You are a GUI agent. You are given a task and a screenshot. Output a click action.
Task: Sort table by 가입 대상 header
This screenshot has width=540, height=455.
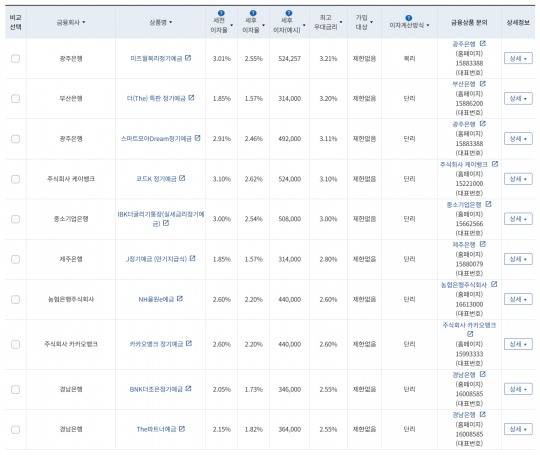(364, 22)
